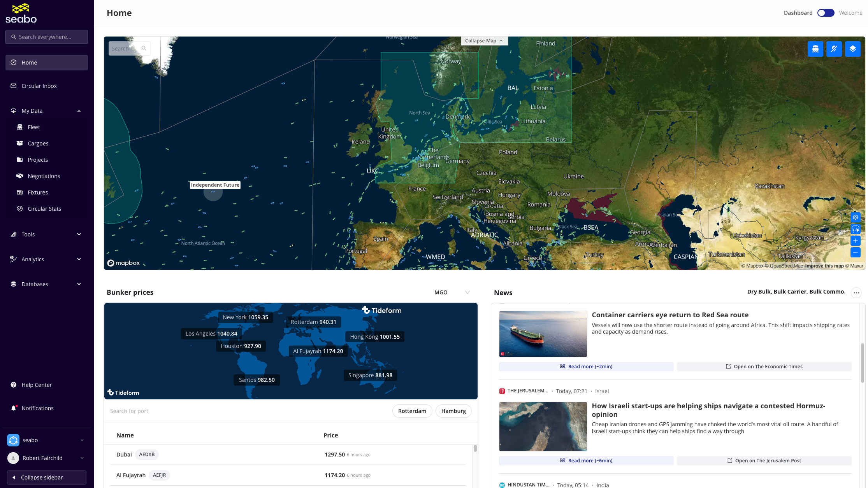Open on The Jerusalem Post
This screenshot has width=868, height=488.
764,461
